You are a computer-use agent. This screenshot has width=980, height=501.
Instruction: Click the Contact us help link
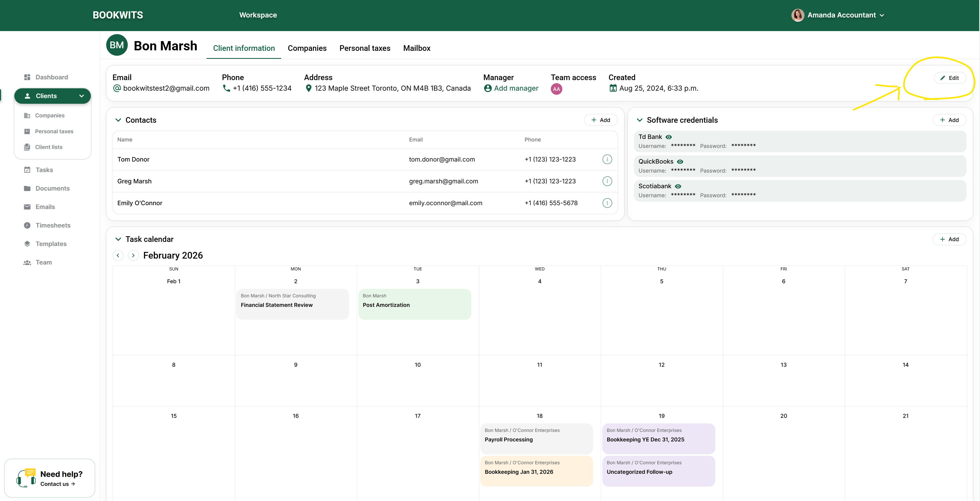(x=57, y=484)
